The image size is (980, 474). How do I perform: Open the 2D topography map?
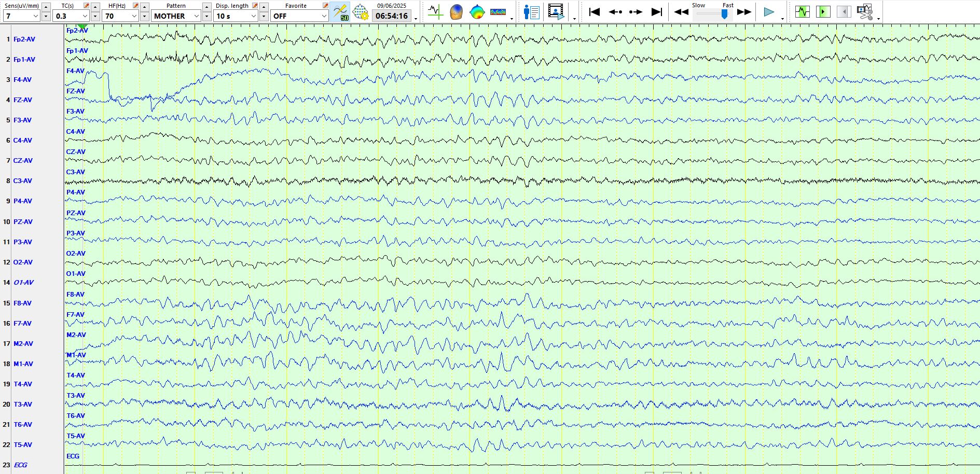pos(477,11)
